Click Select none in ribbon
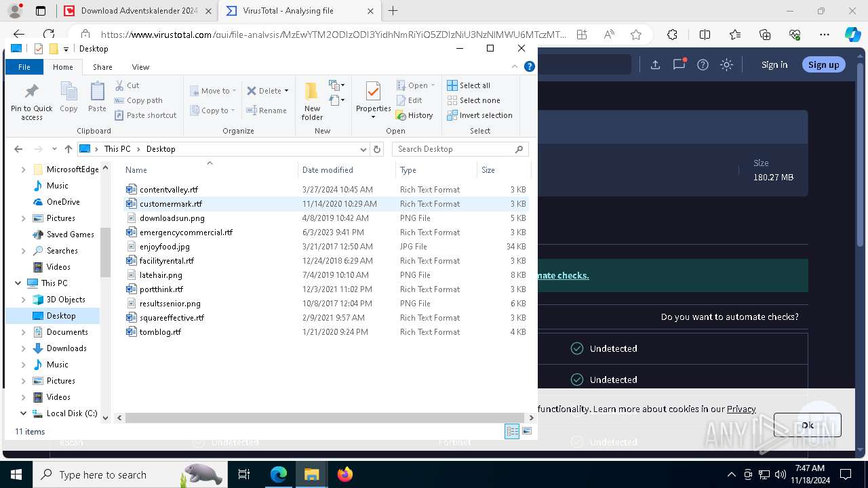 tap(473, 100)
